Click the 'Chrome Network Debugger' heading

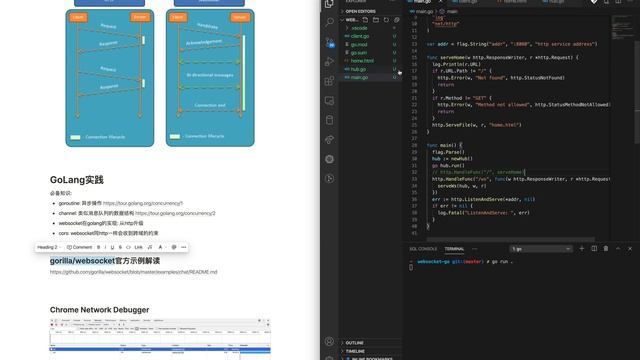[100, 310]
